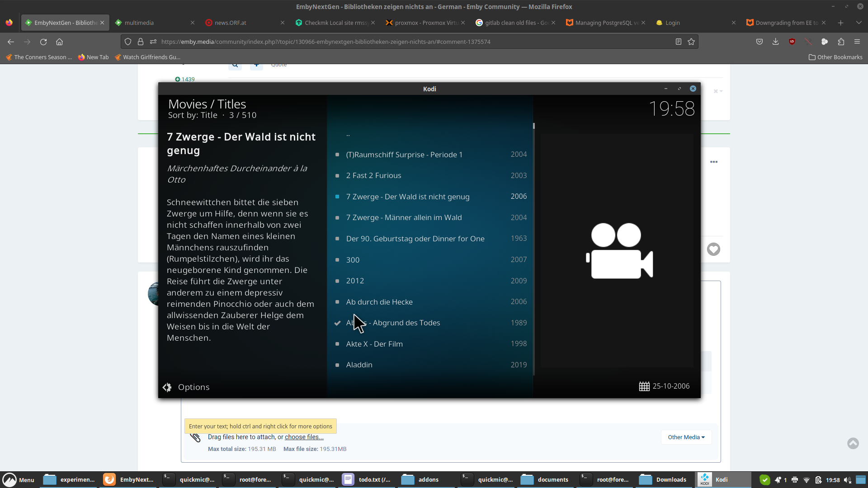Toggle watched checkmark on Abgrund des Todes
Viewport: 868px width, 488px height.
pyautogui.click(x=337, y=323)
